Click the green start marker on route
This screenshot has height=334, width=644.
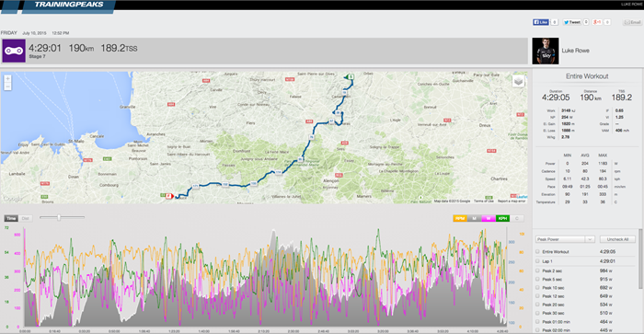pyautogui.click(x=350, y=76)
